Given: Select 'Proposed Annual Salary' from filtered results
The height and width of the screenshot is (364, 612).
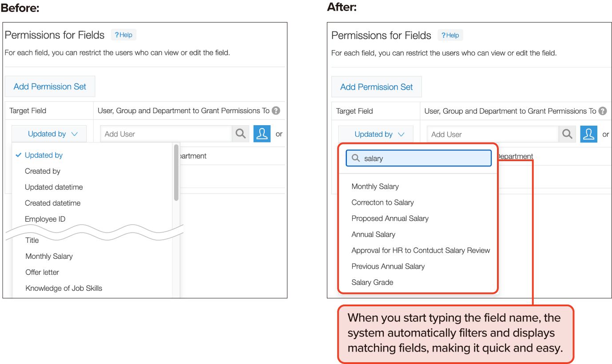Looking at the screenshot, I should [x=390, y=218].
